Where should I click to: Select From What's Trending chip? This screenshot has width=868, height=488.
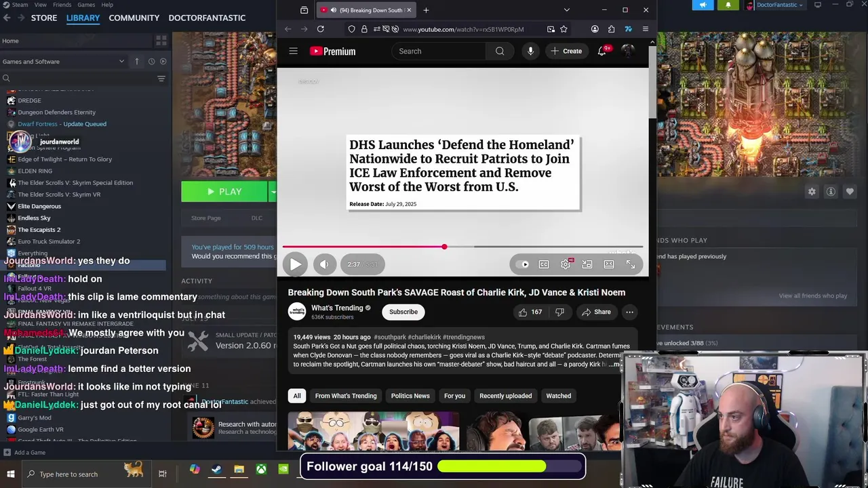pyautogui.click(x=346, y=396)
